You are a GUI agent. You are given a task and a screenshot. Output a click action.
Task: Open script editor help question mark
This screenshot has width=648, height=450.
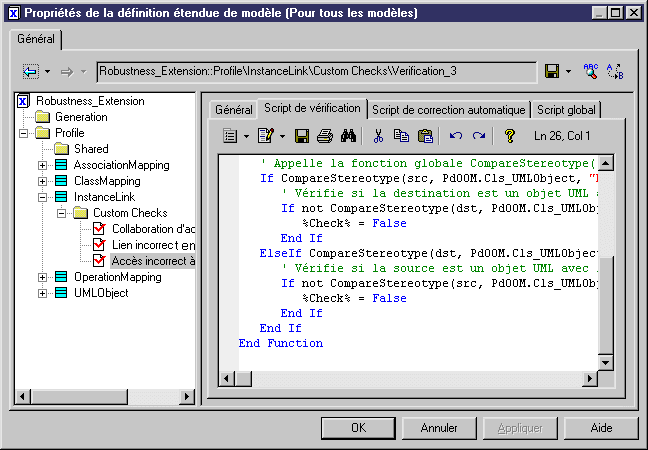(x=509, y=135)
